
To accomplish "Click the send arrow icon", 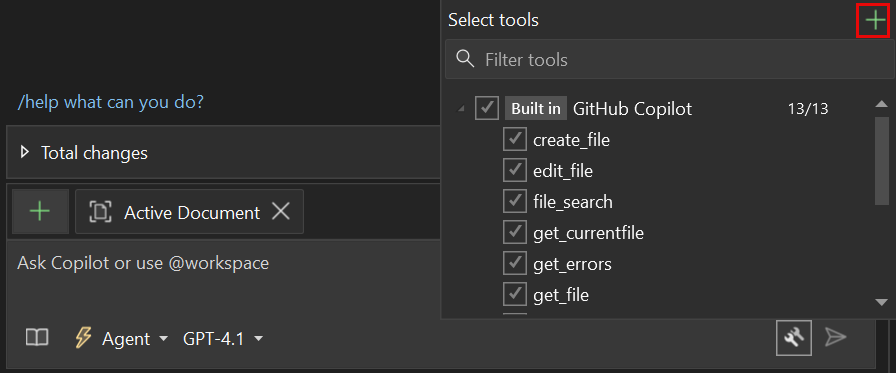I will 835,338.
